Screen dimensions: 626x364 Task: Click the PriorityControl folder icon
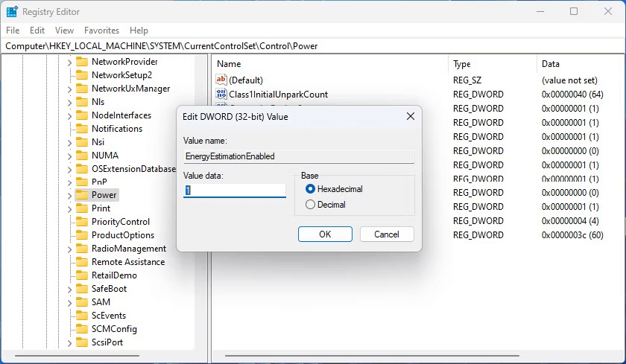(81, 222)
